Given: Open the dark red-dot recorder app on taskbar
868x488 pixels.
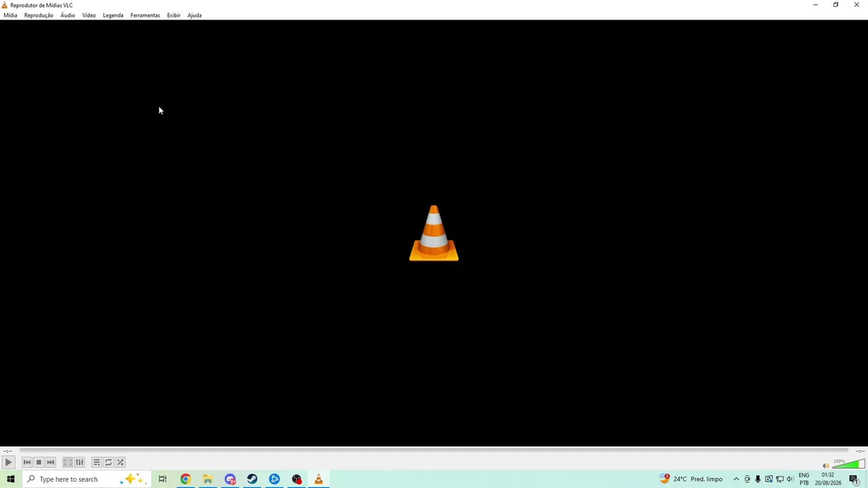Looking at the screenshot, I should pyautogui.click(x=297, y=479).
